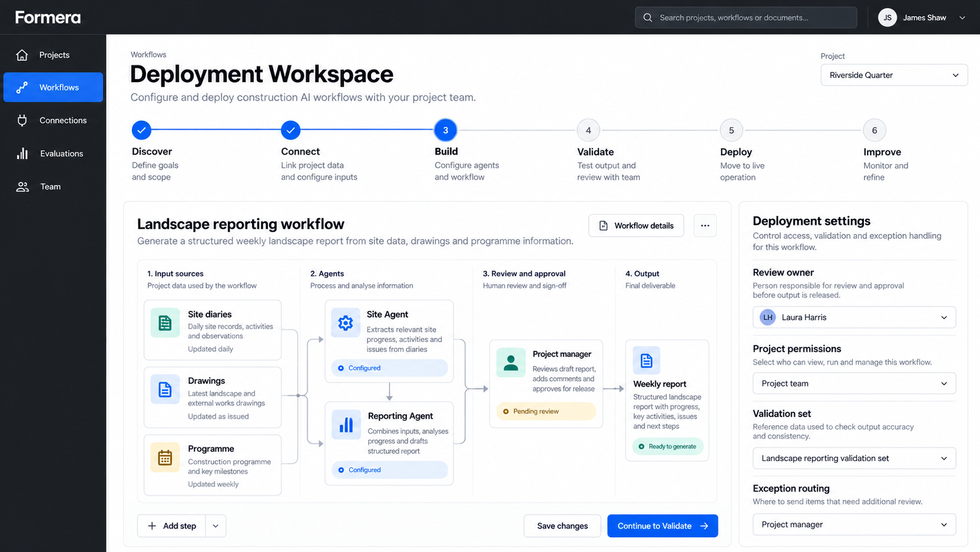Expand the Add step arrow menu
This screenshot has width=980, height=552.
pyautogui.click(x=216, y=526)
